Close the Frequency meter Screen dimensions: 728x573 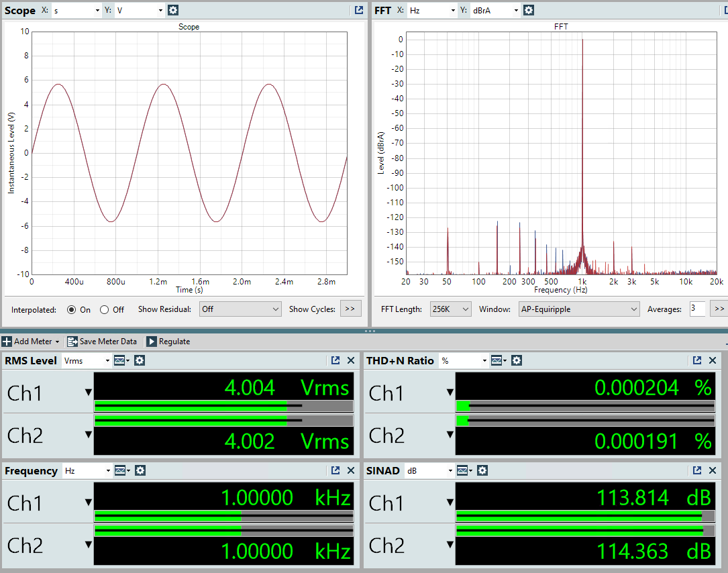point(351,471)
